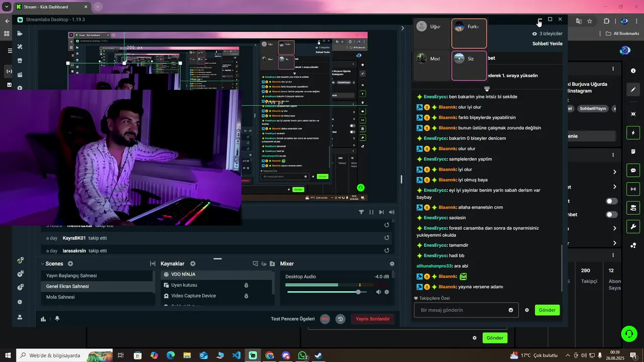Open Mixer settings gear
This screenshot has height=362, width=644.
click(x=392, y=263)
